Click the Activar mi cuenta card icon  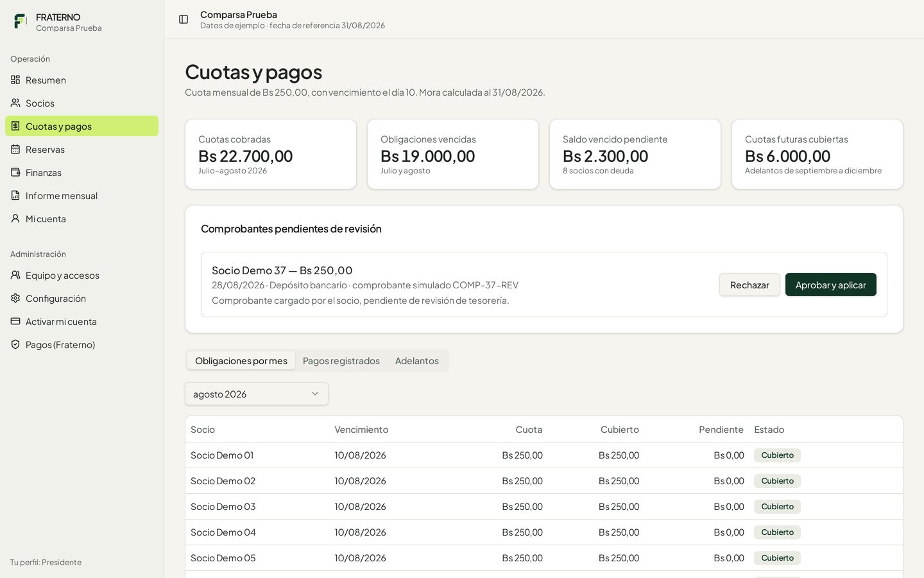pyautogui.click(x=15, y=321)
